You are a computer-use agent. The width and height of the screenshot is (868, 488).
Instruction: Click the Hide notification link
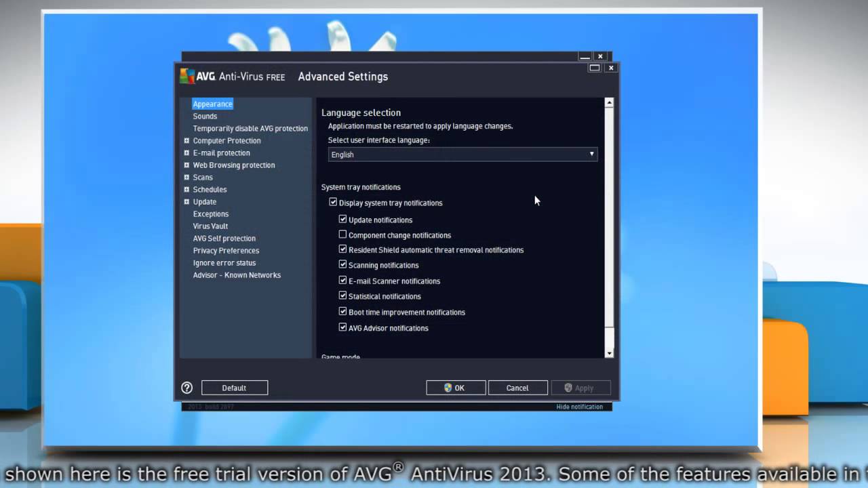(x=580, y=407)
